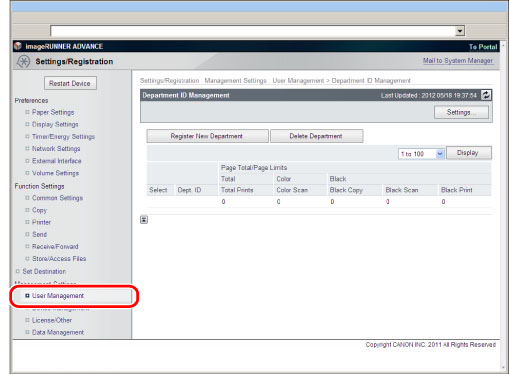Click the Delete Department button
The image size is (509, 374).
click(316, 136)
